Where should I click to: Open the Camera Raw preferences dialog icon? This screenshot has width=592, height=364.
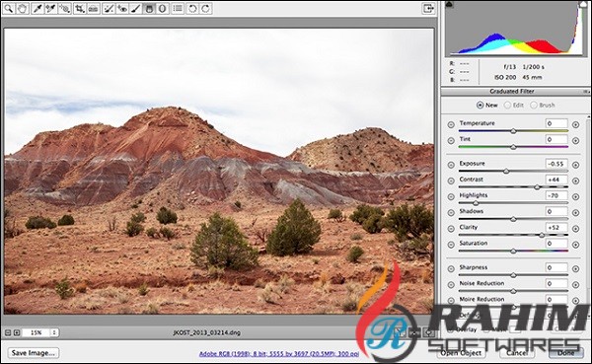(x=178, y=8)
